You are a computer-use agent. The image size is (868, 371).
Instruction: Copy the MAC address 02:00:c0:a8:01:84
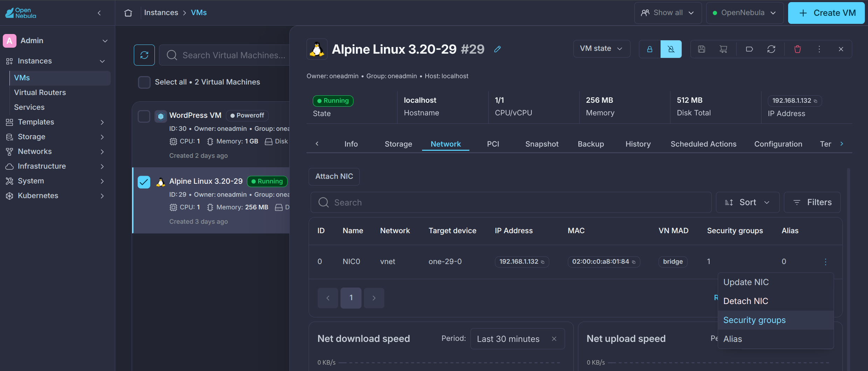click(x=634, y=262)
